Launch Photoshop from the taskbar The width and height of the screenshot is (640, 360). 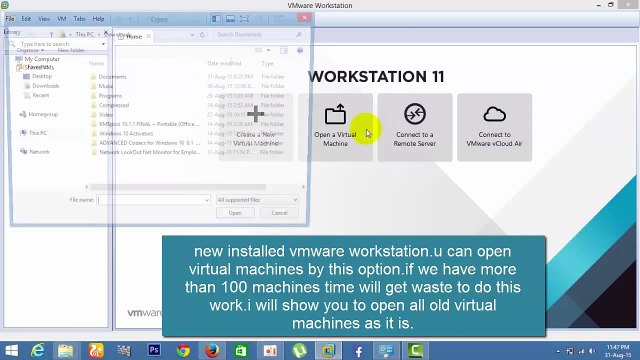pos(154,351)
